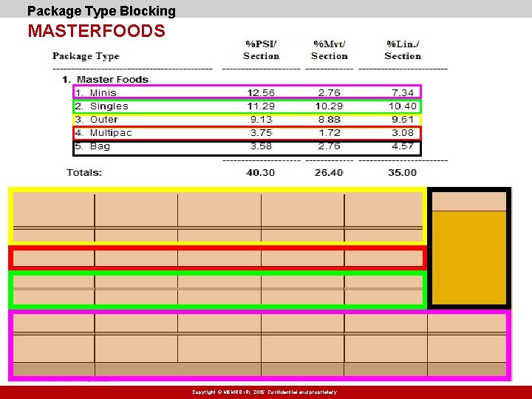Click the "Package Type" column header
Screen dimensions: 532x399
[86, 56]
